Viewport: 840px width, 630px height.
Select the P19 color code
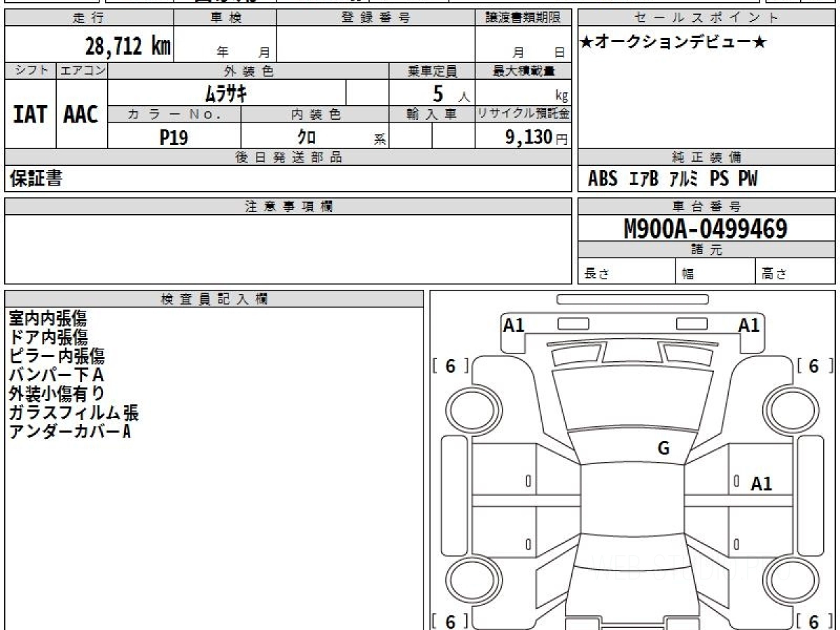click(x=174, y=137)
